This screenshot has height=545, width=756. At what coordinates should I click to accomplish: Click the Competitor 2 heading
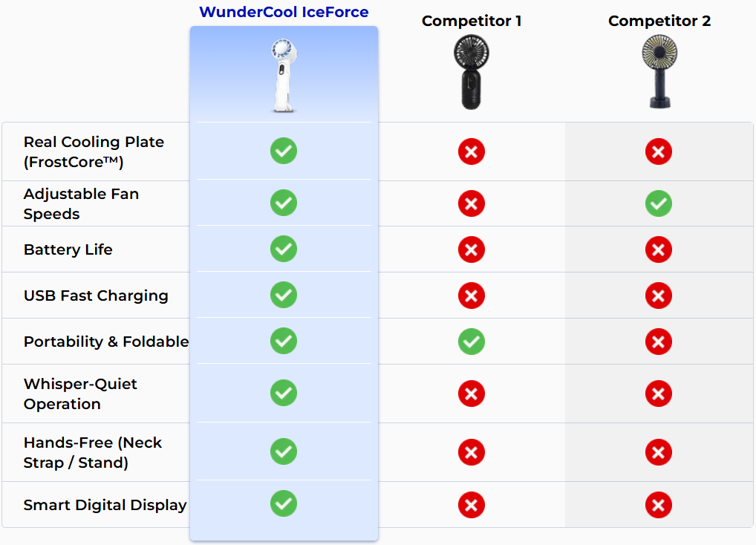point(659,21)
